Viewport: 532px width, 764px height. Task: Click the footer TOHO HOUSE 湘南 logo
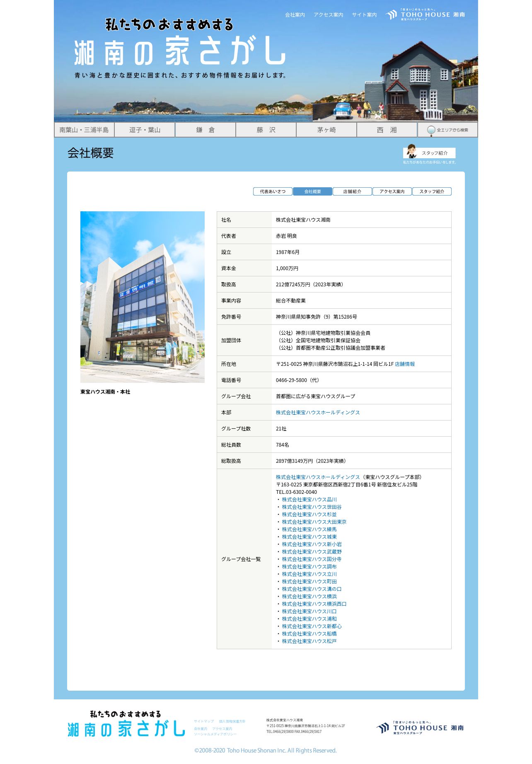(x=420, y=728)
